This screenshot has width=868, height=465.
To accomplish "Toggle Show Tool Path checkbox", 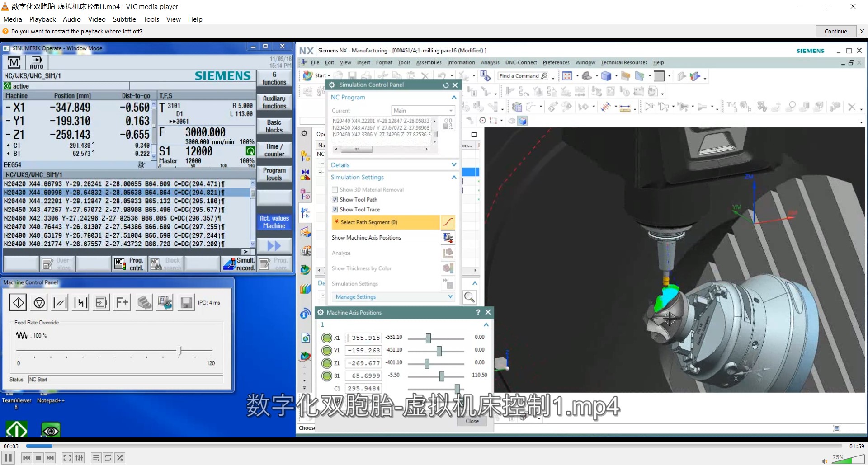I will click(335, 200).
